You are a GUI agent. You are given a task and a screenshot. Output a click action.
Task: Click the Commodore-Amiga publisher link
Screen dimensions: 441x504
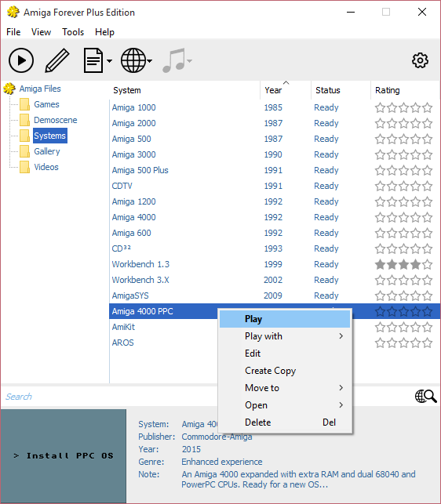click(x=217, y=437)
